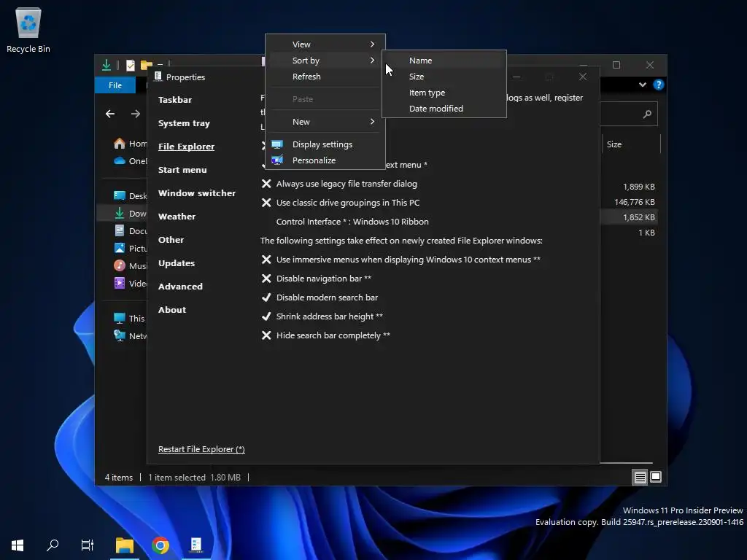Open Taskbar settings section
This screenshot has height=560, width=747.
(175, 100)
